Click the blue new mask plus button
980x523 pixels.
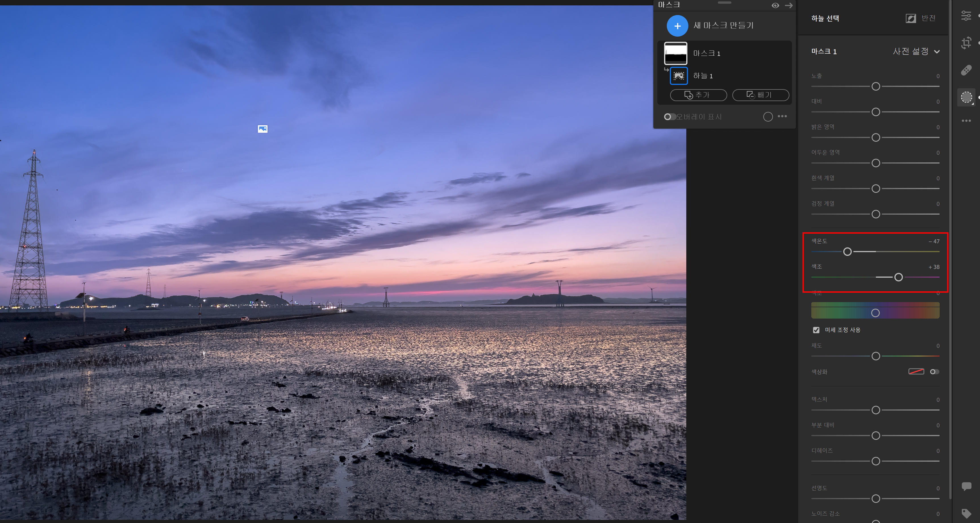[x=677, y=26]
